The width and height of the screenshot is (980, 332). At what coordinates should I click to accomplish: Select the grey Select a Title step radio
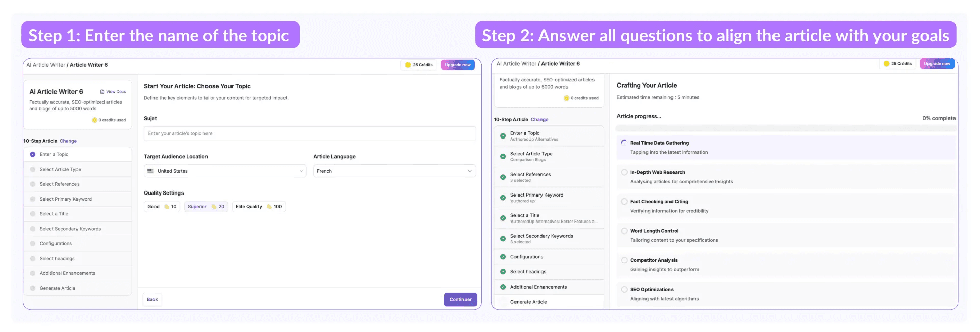33,214
